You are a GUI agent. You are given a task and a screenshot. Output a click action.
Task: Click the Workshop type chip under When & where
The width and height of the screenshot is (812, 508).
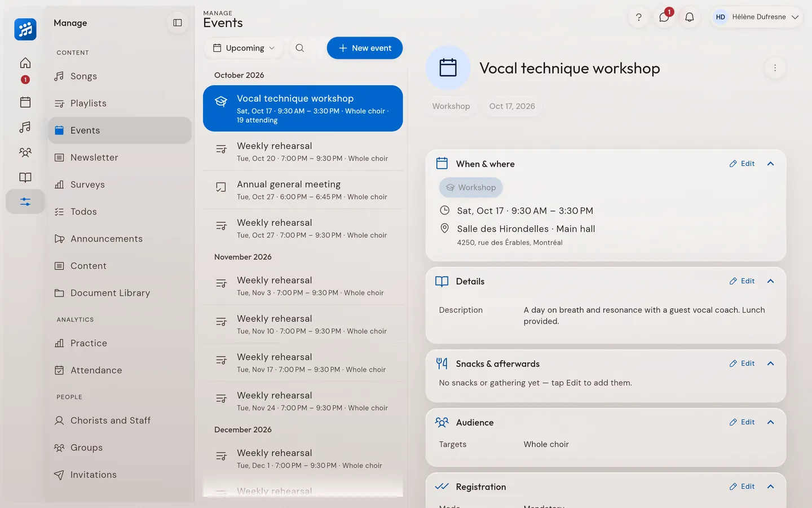pyautogui.click(x=471, y=187)
